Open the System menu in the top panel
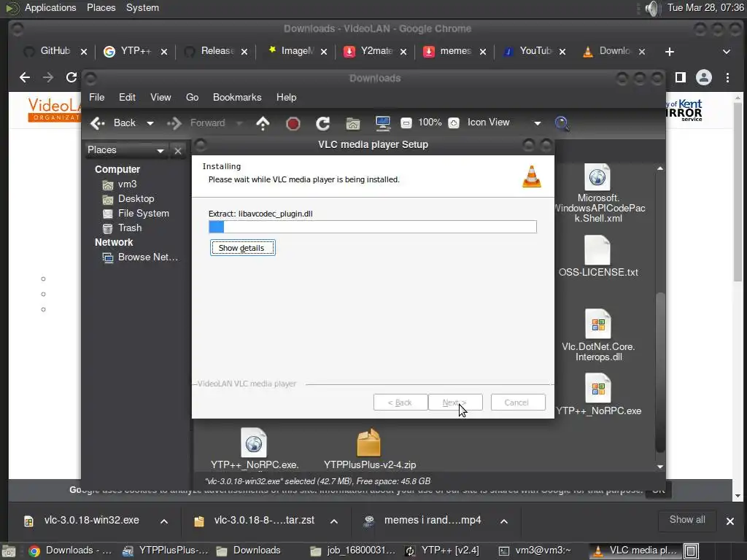 click(x=142, y=7)
